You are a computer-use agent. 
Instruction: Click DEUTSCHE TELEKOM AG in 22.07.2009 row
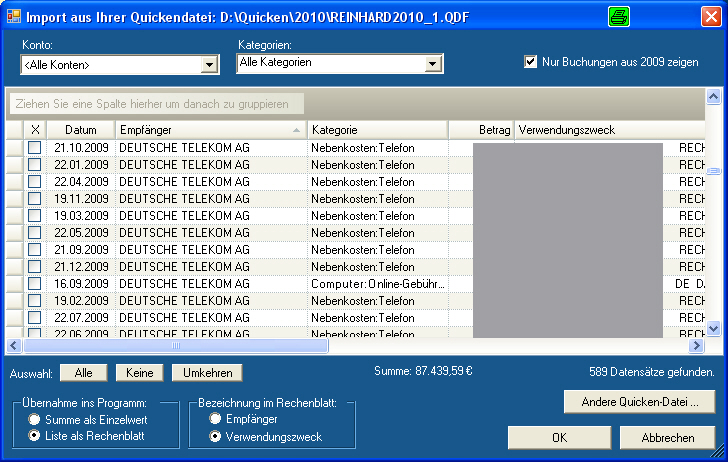[x=211, y=318]
